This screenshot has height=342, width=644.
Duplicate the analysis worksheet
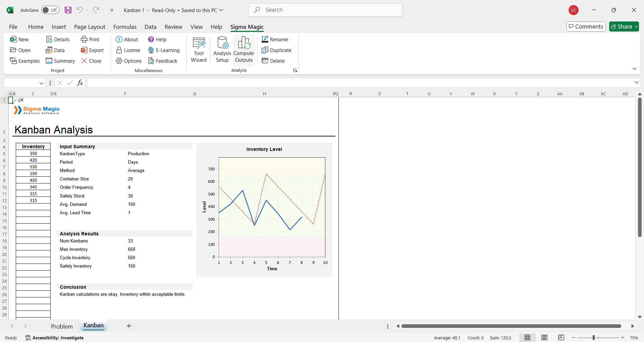[x=276, y=50]
